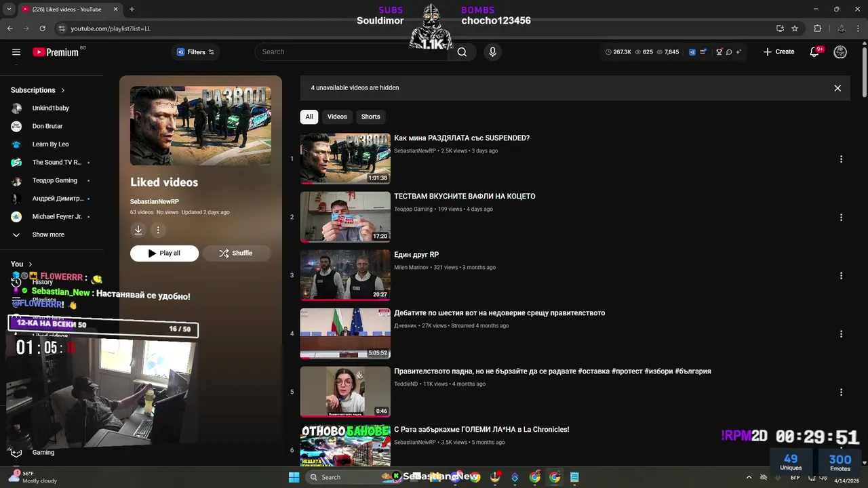Dismiss the unavailable videos hidden notice
This screenshot has height=488, width=868.
click(x=837, y=88)
